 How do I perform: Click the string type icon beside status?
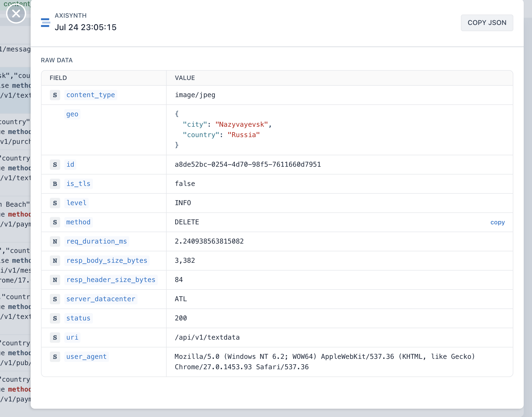point(55,318)
